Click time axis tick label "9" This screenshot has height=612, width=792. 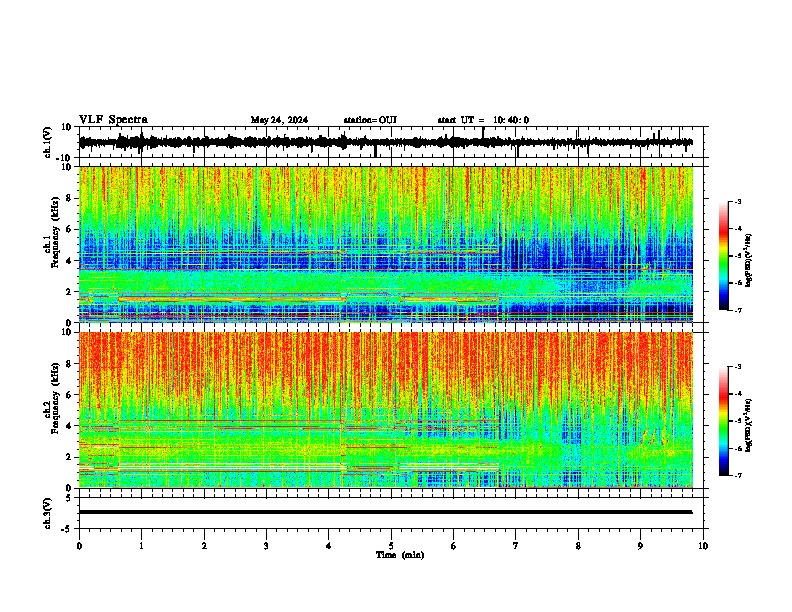(x=640, y=546)
